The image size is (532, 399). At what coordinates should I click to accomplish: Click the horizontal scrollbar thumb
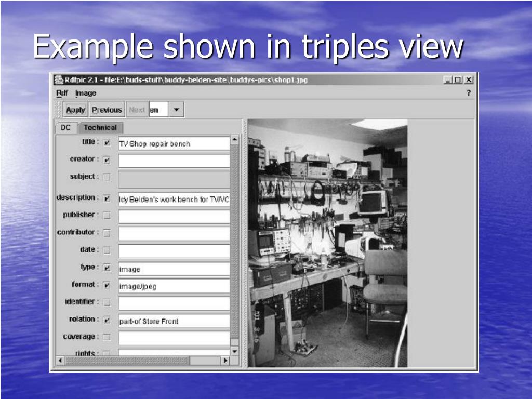point(127,361)
